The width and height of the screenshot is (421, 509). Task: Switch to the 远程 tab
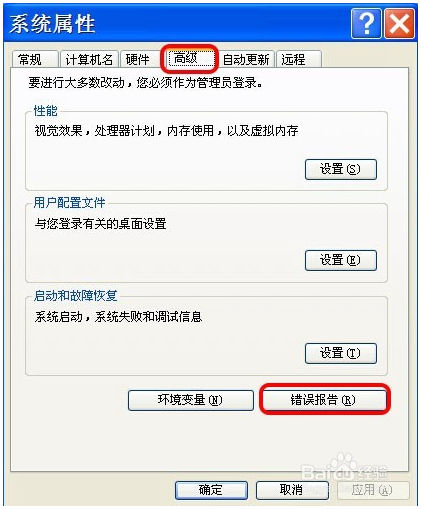[299, 60]
